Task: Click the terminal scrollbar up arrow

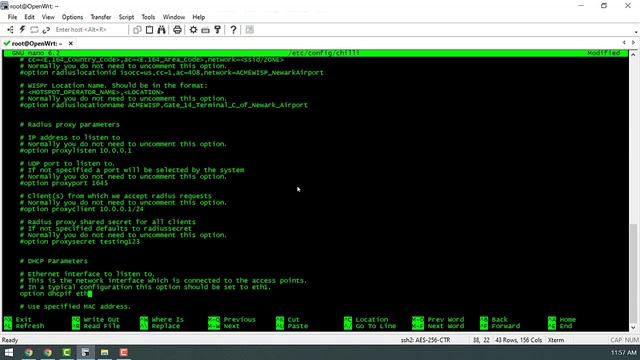Action: click(x=633, y=54)
